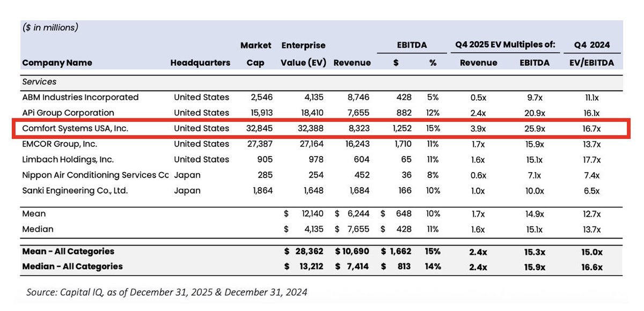Viewport: 644px width, 311px height.
Task: Click 'Nippon Air Conditioning Services Co' name
Action: (95, 175)
